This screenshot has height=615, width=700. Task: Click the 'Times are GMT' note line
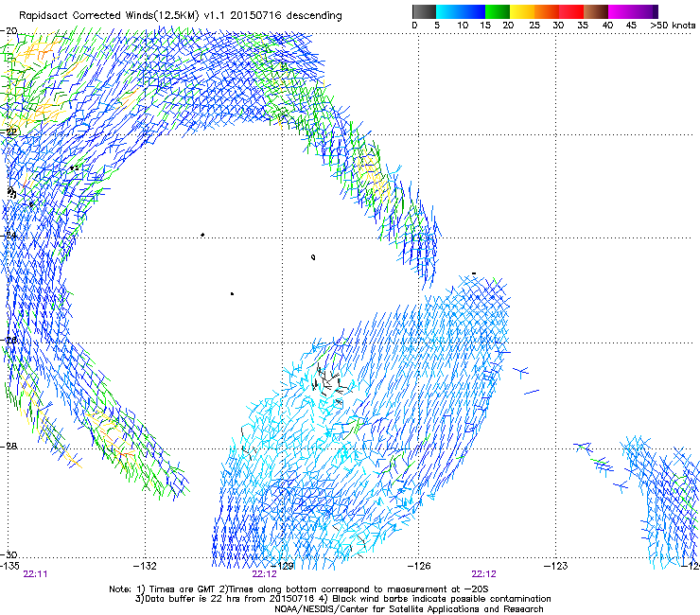coord(298,589)
